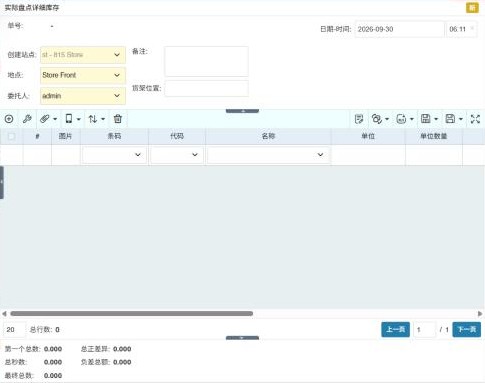The height and width of the screenshot is (383, 485).
Task: Click the up-down sort arrows icon
Action: pyautogui.click(x=97, y=119)
